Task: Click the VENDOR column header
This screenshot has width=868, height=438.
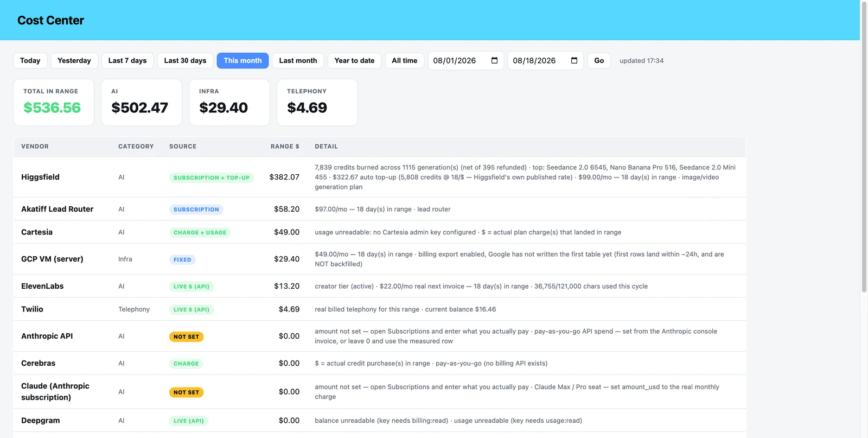Action: 35,147
